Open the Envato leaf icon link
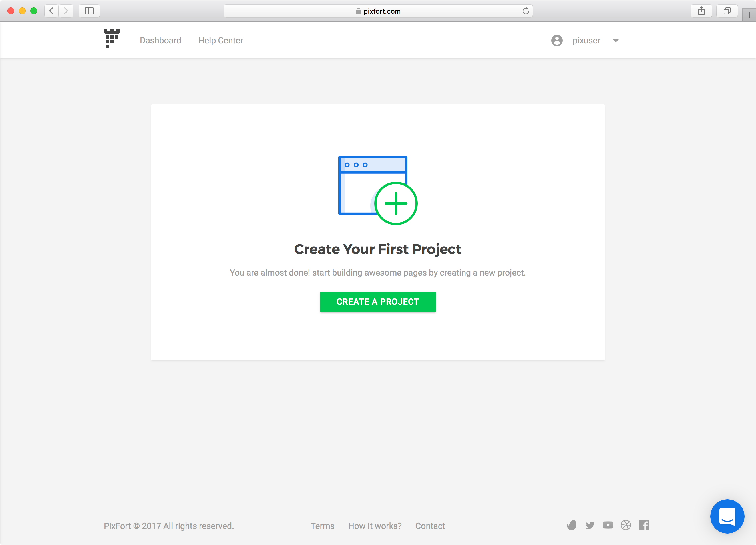 [571, 525]
